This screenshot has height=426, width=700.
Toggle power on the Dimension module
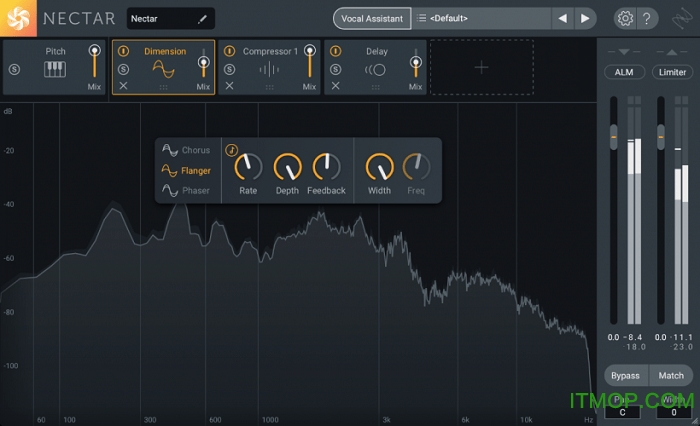pos(123,52)
